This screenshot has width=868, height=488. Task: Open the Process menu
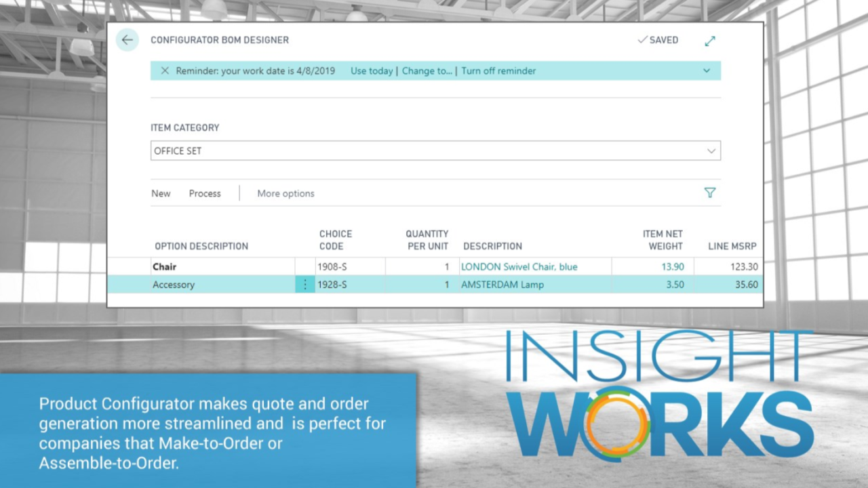pyautogui.click(x=204, y=193)
